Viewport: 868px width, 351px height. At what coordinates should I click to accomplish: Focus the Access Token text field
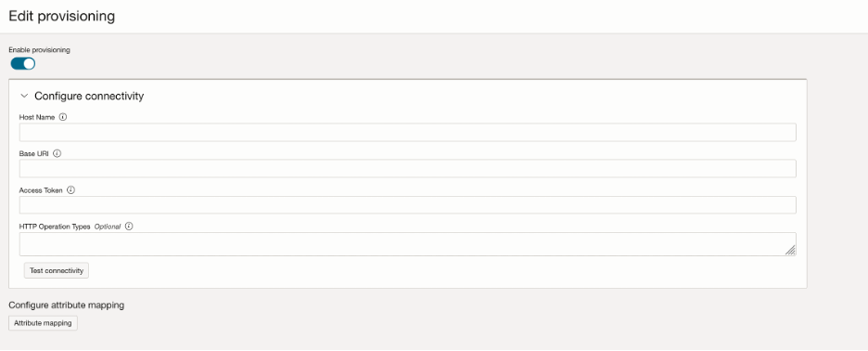407,204
